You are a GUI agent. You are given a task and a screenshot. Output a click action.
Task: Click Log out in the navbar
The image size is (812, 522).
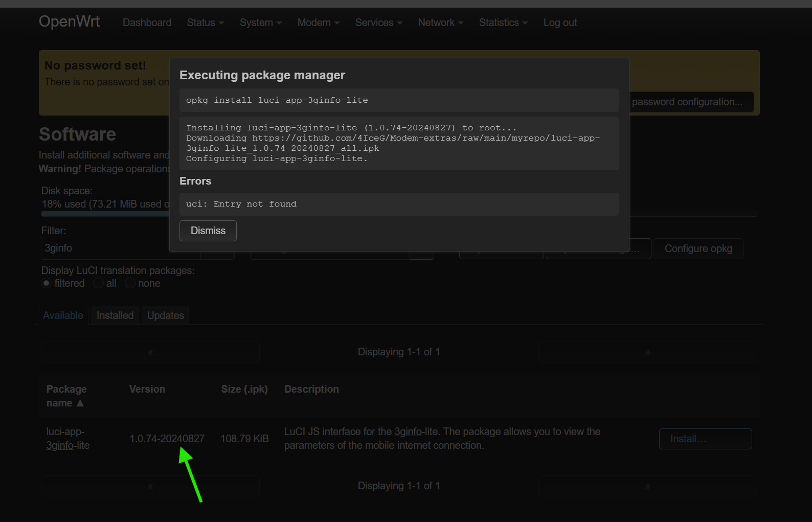[x=560, y=22]
